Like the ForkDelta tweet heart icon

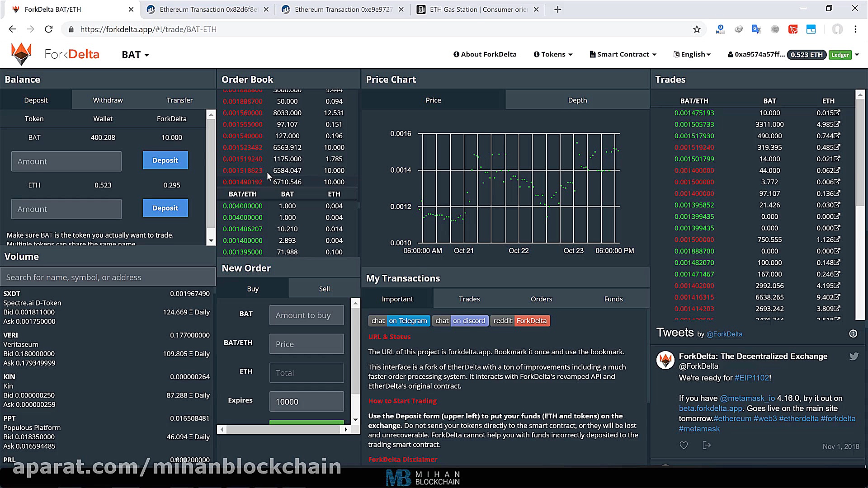pyautogui.click(x=684, y=445)
